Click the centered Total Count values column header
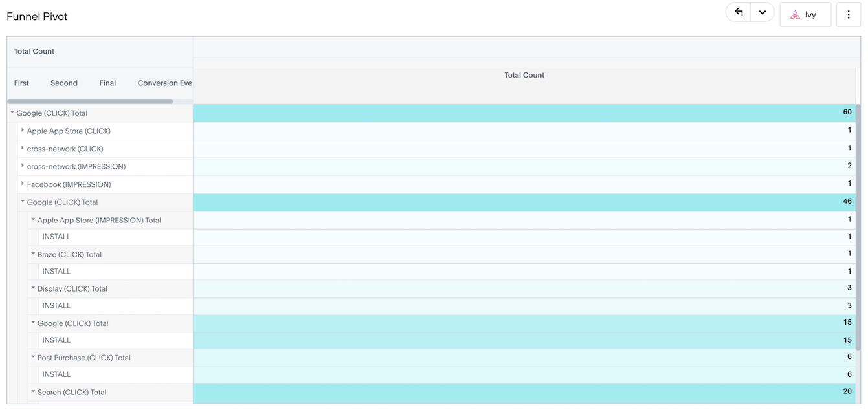Image resolution: width=868 pixels, height=410 pixels. click(524, 76)
